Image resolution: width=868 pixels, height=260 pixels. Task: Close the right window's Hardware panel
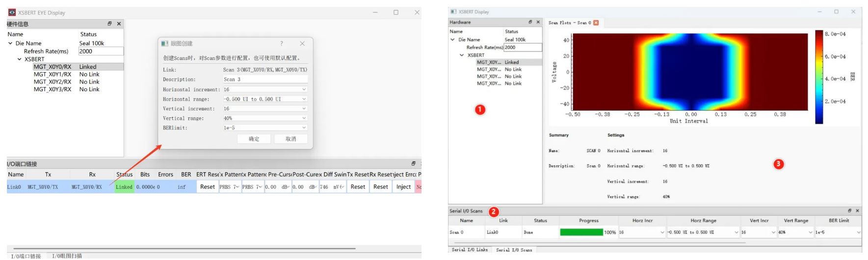(x=538, y=22)
